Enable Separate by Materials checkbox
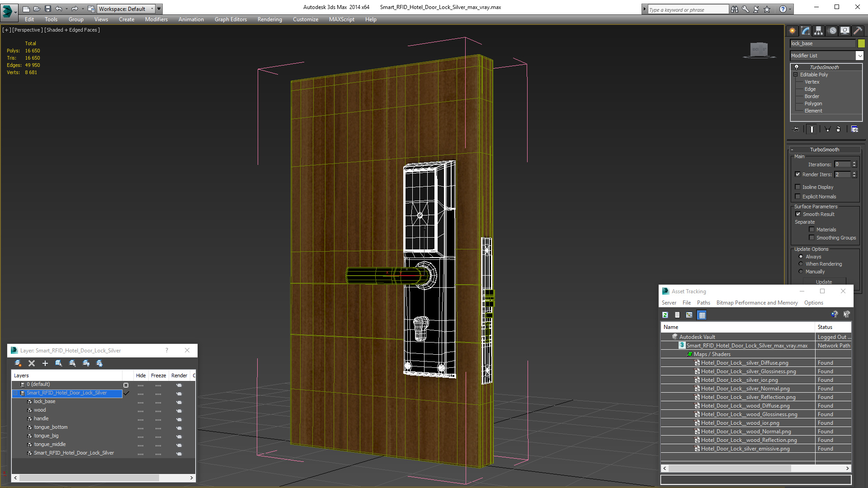 point(811,230)
